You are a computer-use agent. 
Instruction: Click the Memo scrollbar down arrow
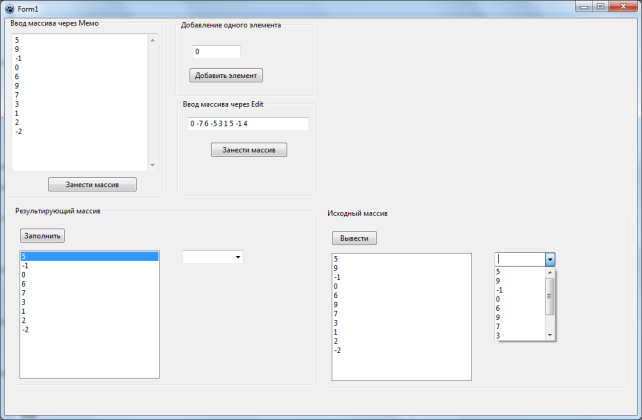152,165
